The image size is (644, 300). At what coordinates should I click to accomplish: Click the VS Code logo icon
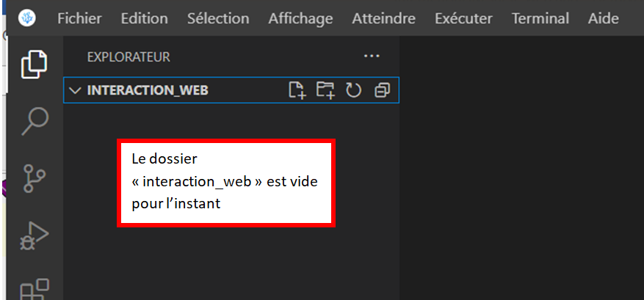[x=26, y=19]
